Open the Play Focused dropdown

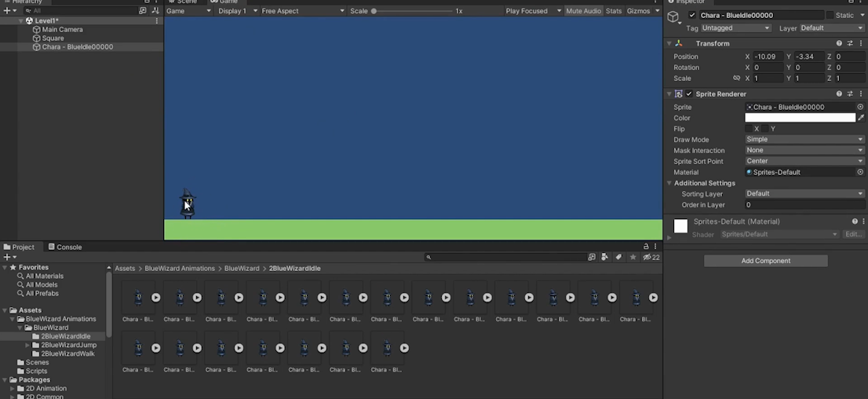(533, 10)
